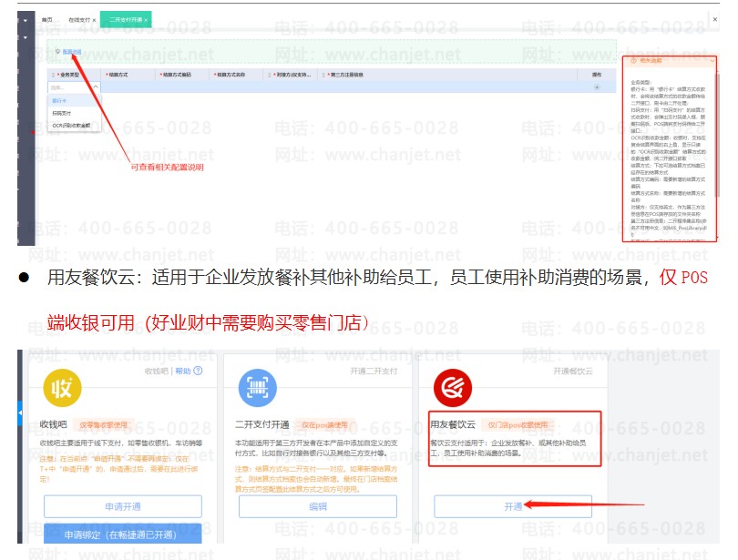The image size is (738, 560).
Task: Click the 二开支付开通 card title
Action: (262, 424)
